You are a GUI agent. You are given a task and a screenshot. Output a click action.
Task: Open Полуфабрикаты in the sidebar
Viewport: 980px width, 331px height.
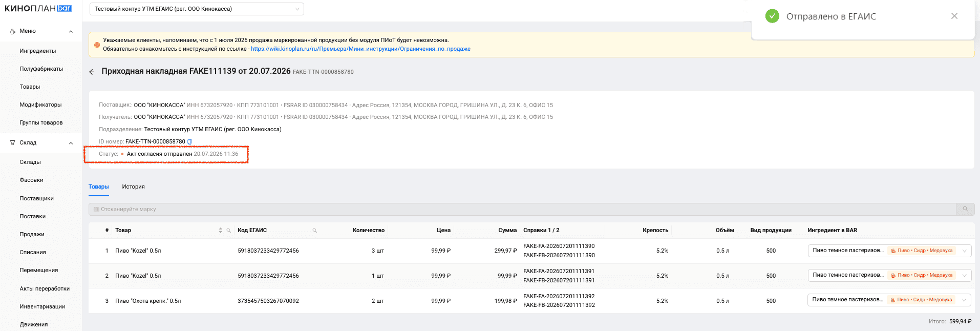click(x=41, y=69)
